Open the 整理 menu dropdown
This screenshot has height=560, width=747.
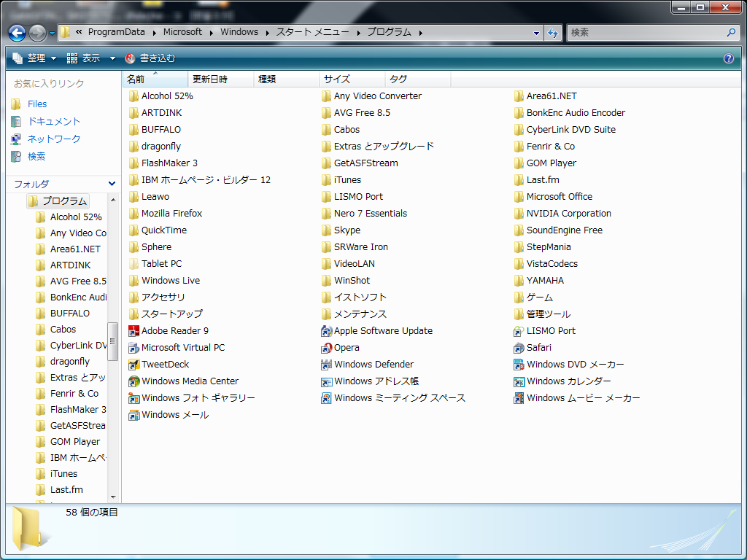(34, 58)
